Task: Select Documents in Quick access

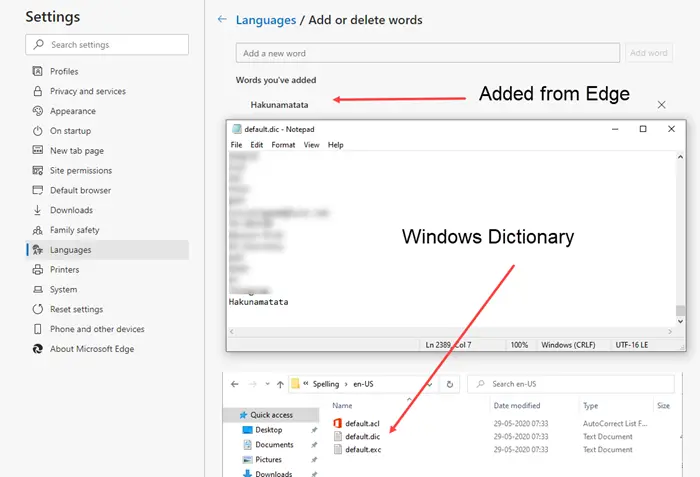Action: point(274,445)
